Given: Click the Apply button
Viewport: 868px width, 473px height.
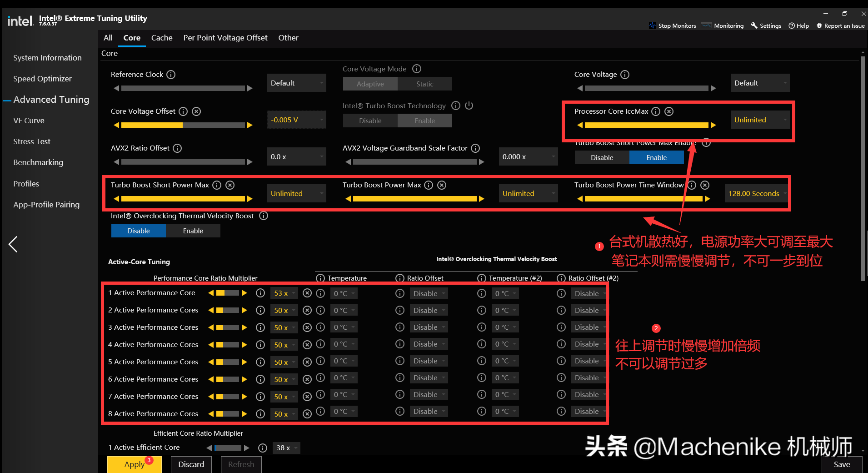Looking at the screenshot, I should coord(134,464).
